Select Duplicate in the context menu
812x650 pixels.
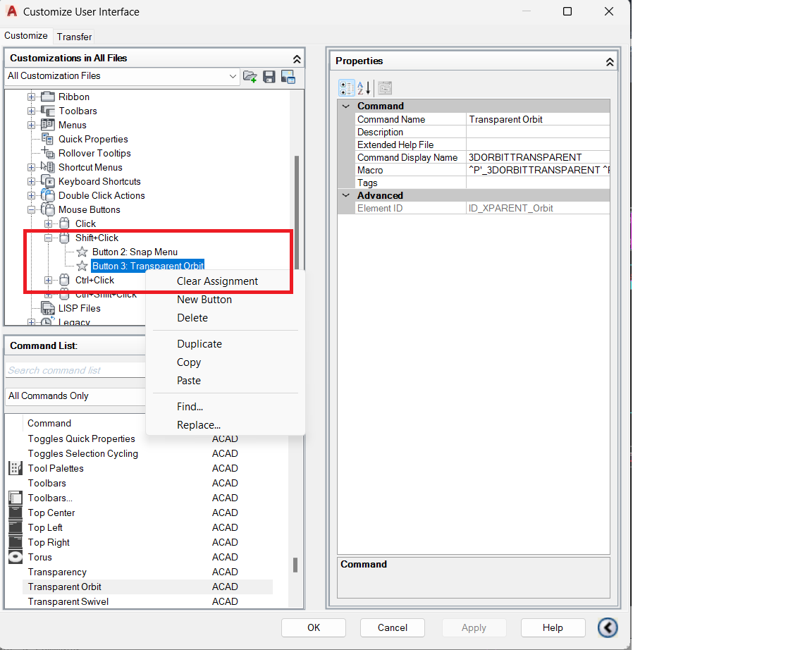click(x=199, y=344)
